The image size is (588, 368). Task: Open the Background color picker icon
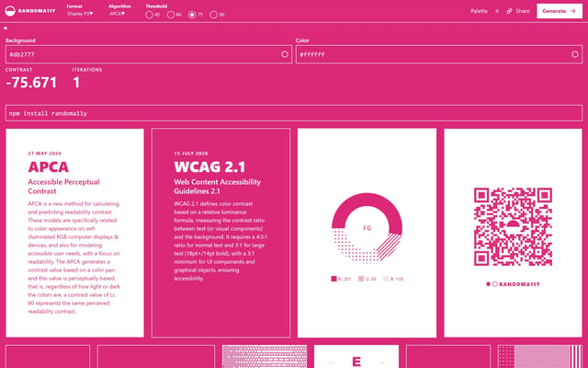285,54
